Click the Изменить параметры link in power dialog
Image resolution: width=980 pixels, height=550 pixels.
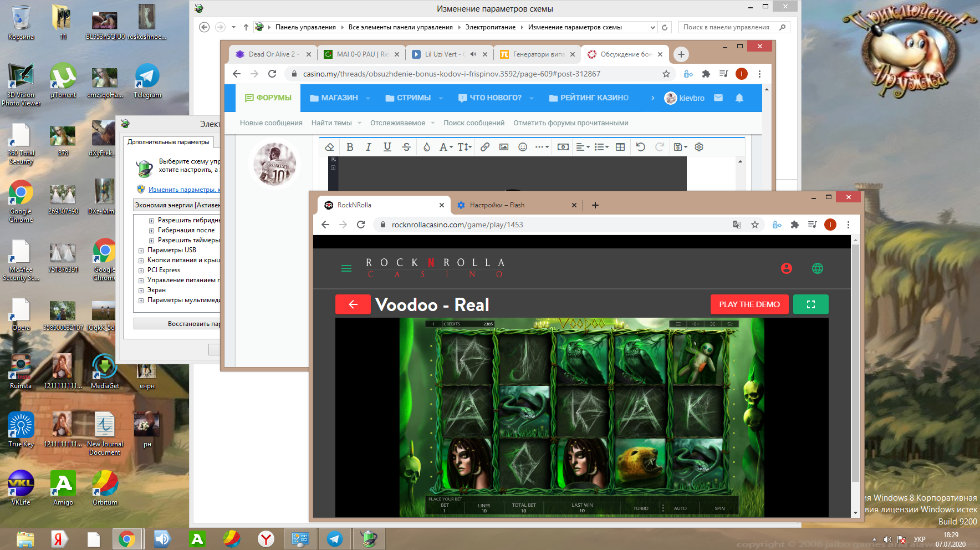pos(184,190)
